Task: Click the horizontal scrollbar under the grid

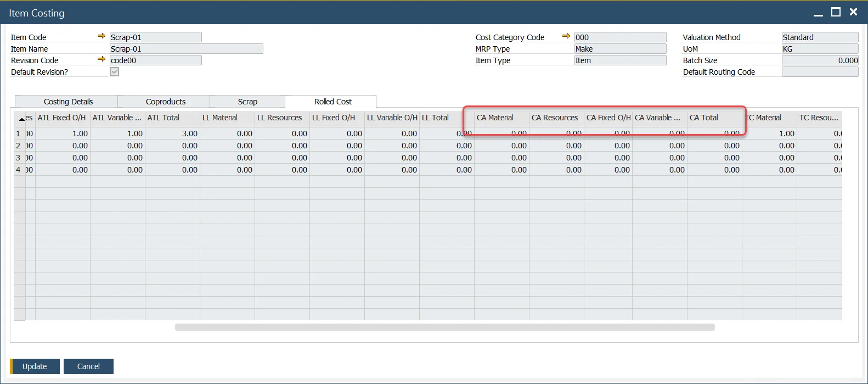Action: [444, 327]
